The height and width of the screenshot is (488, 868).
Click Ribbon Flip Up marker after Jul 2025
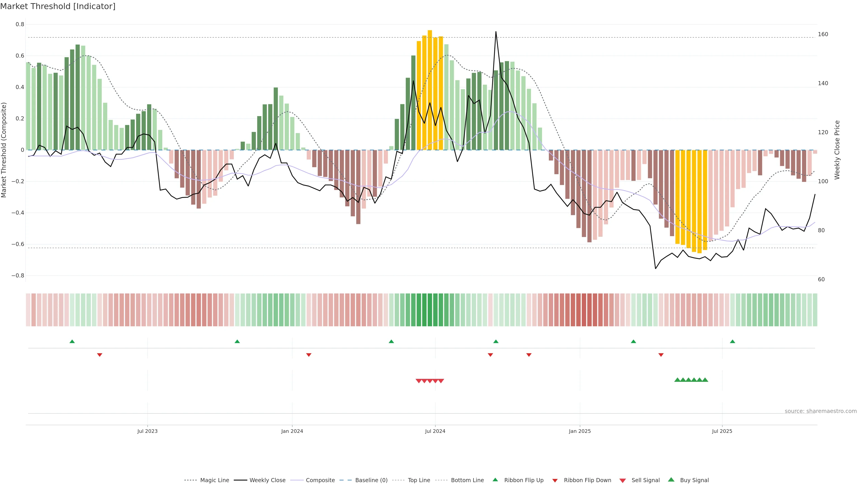click(x=733, y=342)
